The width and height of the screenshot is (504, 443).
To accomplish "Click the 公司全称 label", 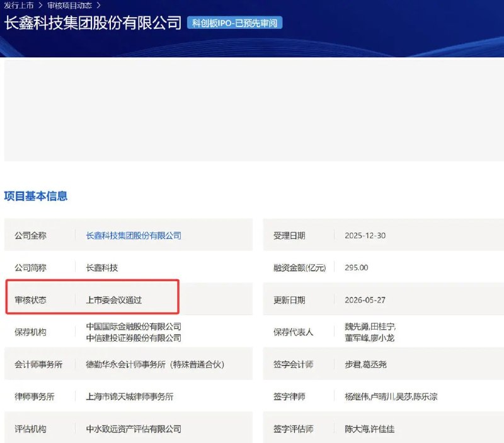I will point(30,235).
